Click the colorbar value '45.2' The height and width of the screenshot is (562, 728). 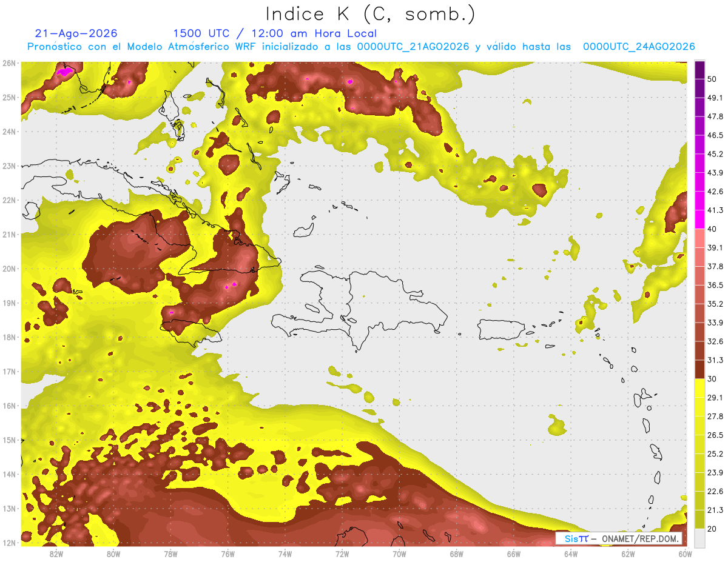click(716, 154)
